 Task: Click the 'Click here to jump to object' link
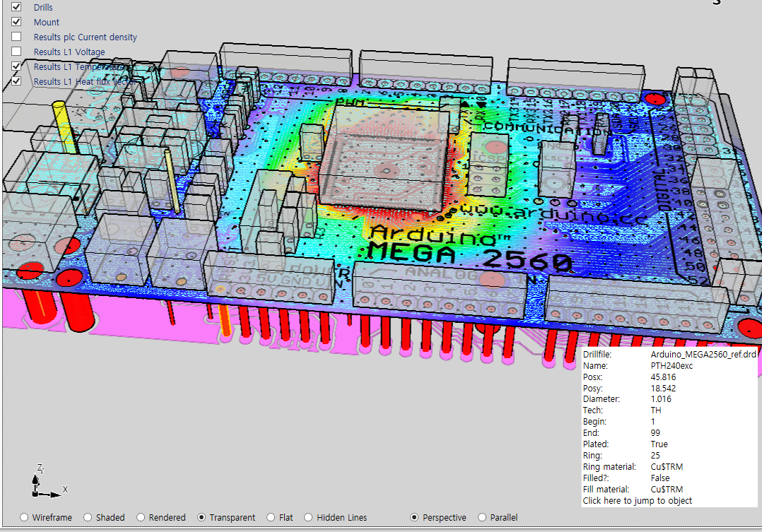637,501
